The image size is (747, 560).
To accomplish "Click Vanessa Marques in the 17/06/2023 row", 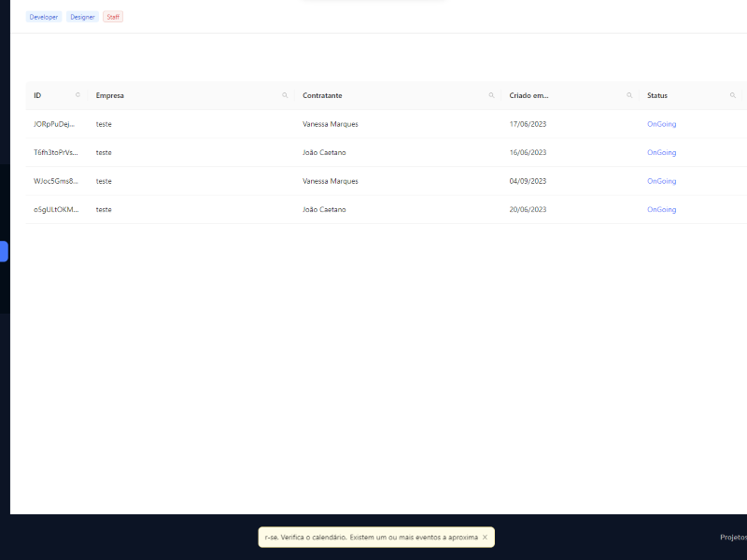I will [331, 124].
